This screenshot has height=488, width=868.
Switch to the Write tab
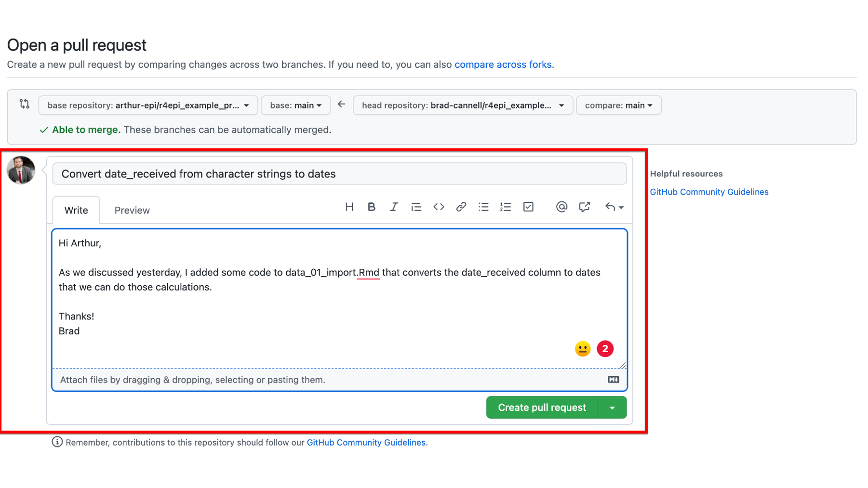point(76,210)
